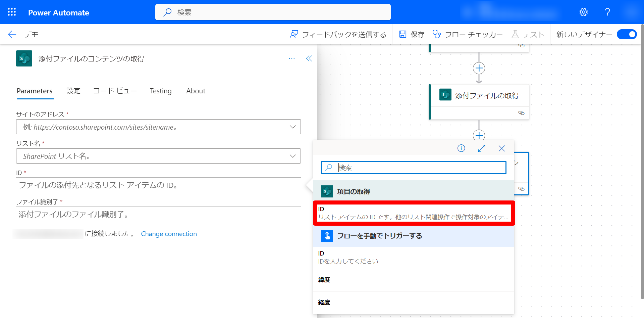Open the リスト名 dropdown
This screenshot has height=318, width=644.
tap(292, 156)
